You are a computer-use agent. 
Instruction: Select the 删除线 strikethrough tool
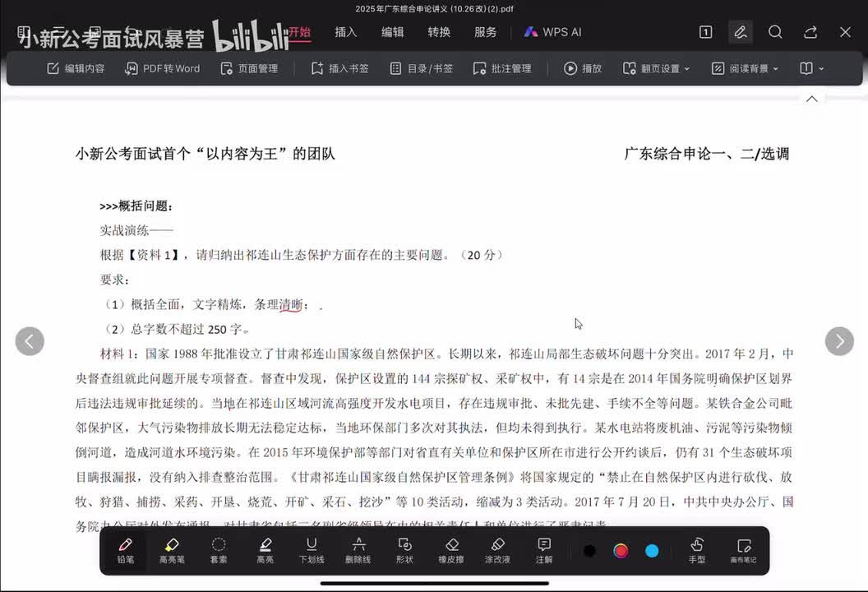point(358,550)
